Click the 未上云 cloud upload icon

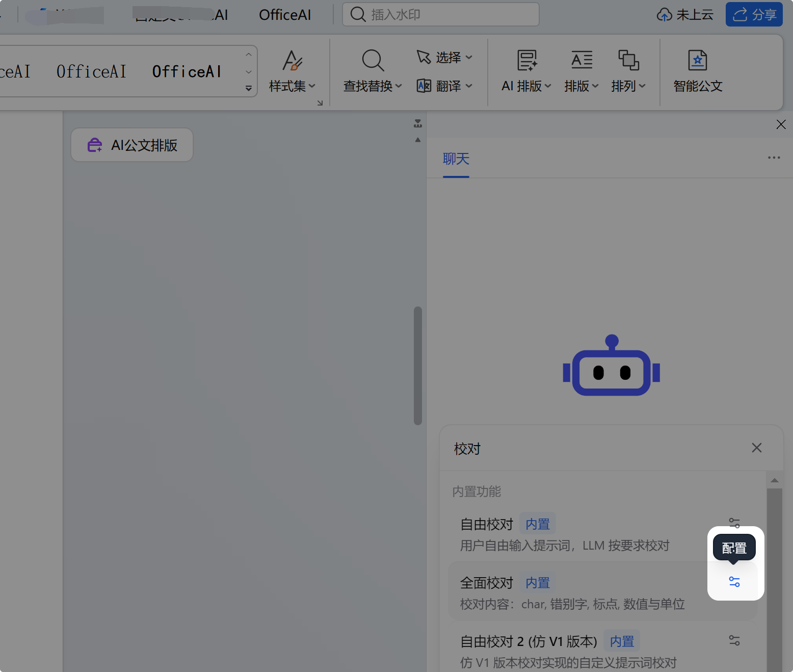click(x=664, y=15)
